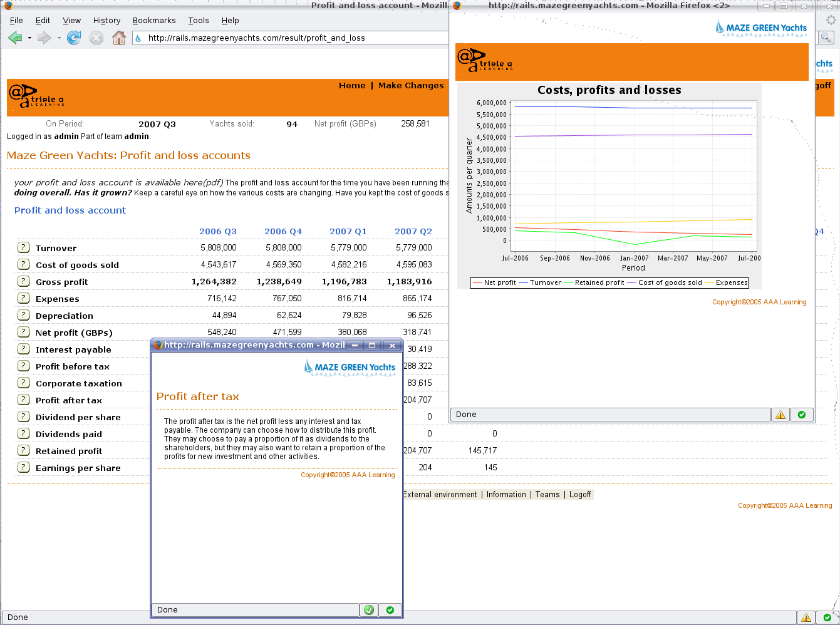This screenshot has height=625, width=840.
Task: Open the Teams footer link
Action: pos(547,495)
